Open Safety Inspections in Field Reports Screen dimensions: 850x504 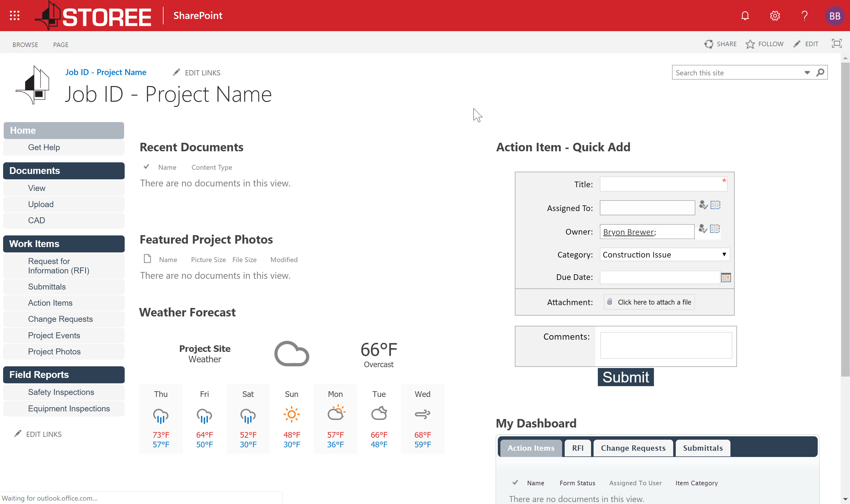(x=61, y=392)
